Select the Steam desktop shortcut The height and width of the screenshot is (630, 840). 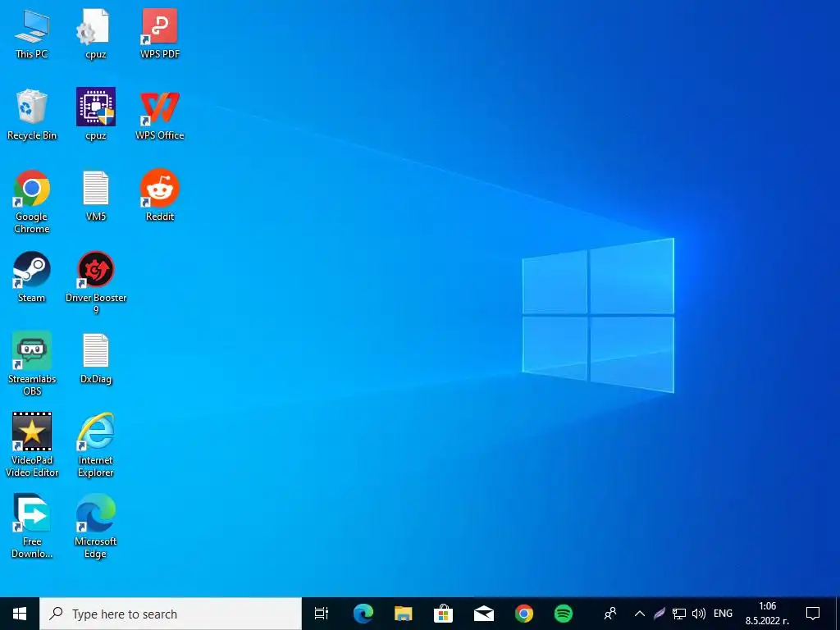32,277
